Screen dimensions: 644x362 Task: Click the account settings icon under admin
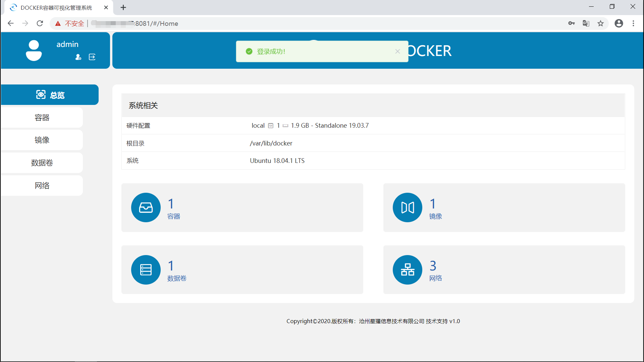(78, 57)
